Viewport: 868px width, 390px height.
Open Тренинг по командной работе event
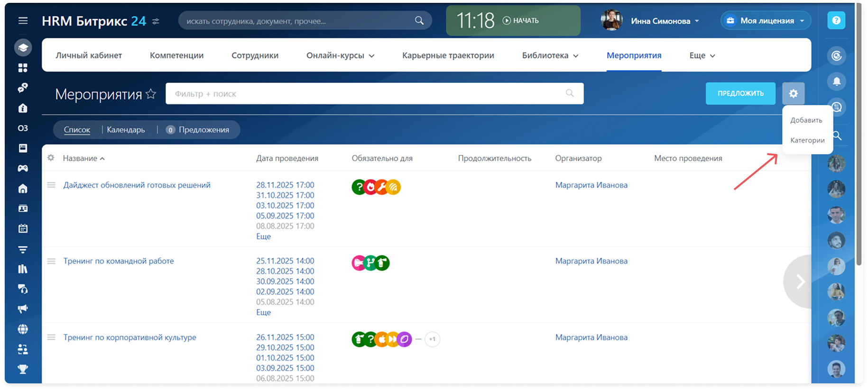click(x=119, y=261)
